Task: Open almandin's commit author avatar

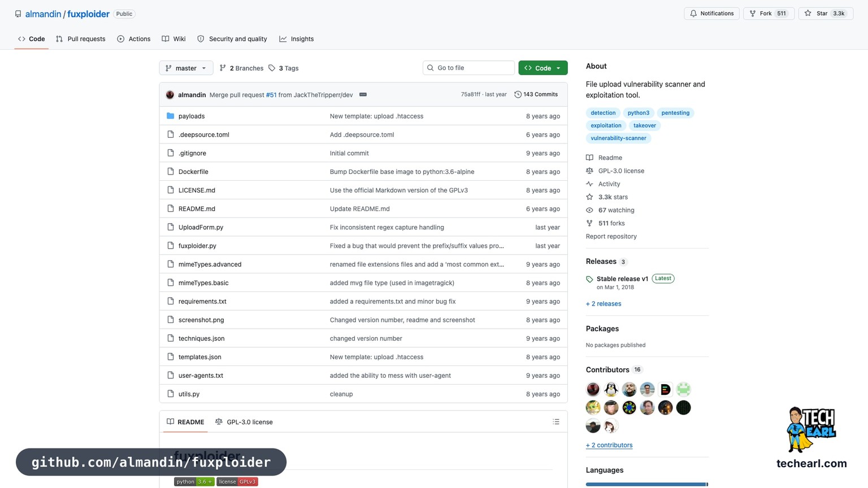Action: pos(170,94)
